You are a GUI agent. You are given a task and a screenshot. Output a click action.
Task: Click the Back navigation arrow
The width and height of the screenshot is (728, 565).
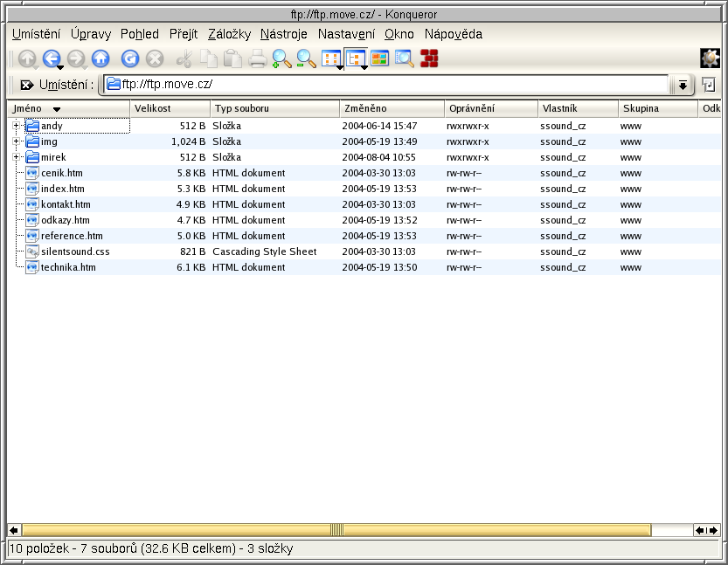[x=51, y=59]
